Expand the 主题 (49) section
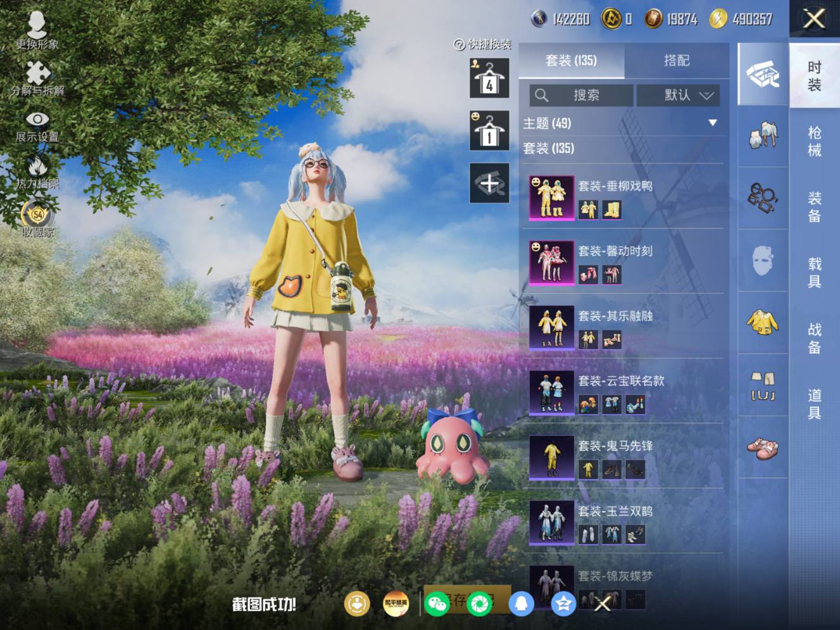This screenshot has height=630, width=840. coord(621,123)
